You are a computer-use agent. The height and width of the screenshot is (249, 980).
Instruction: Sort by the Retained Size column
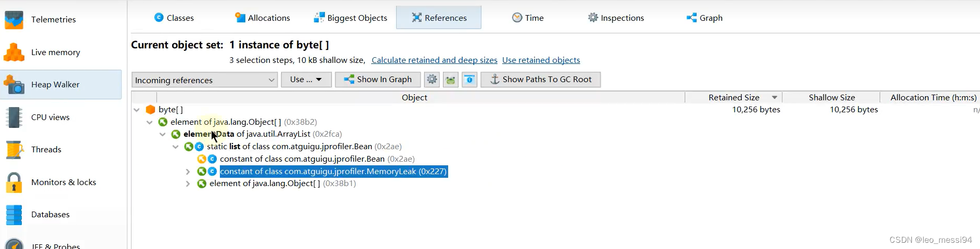[x=734, y=97]
